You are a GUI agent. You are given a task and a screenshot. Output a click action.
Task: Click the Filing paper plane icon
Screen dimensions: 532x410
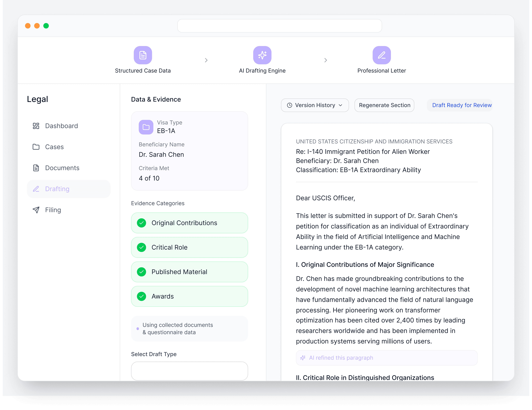pos(36,210)
